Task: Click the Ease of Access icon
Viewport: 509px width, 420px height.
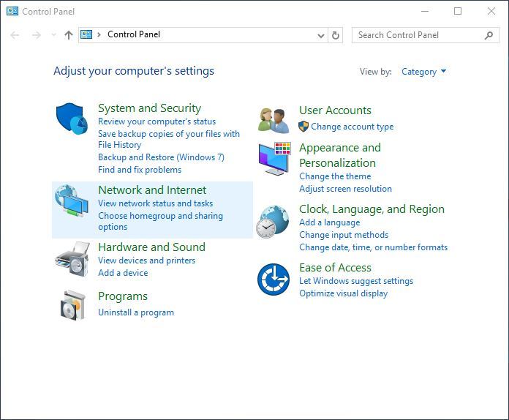Action: point(274,280)
